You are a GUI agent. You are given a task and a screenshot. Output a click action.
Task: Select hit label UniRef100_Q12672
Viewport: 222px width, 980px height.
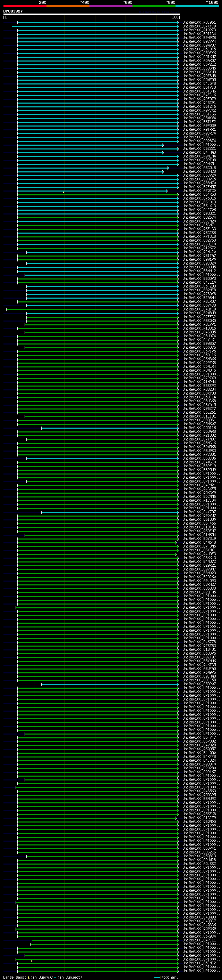point(199,248)
